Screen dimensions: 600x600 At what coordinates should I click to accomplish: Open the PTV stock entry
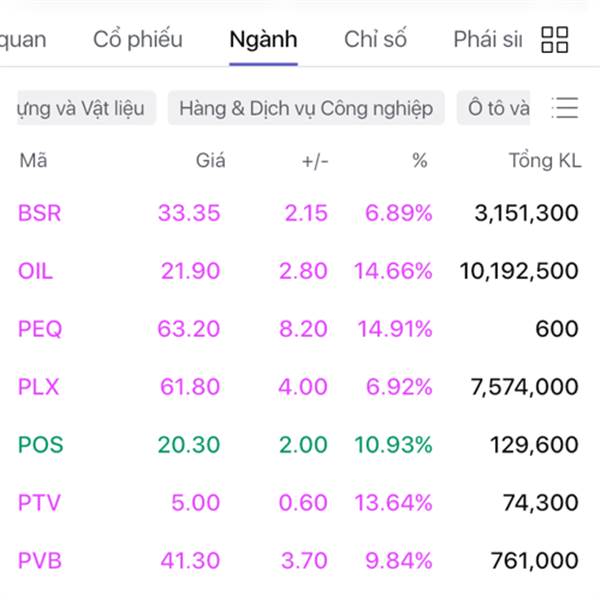[x=39, y=503]
